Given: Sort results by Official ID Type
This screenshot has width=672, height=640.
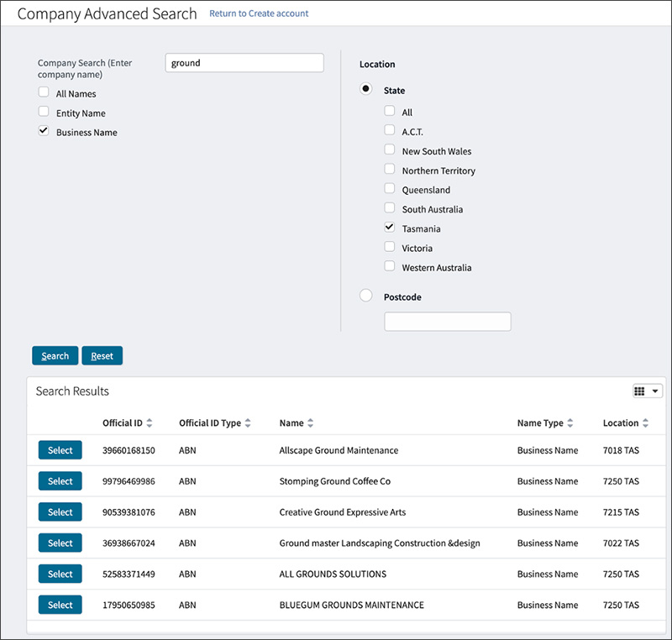Looking at the screenshot, I should 248,423.
